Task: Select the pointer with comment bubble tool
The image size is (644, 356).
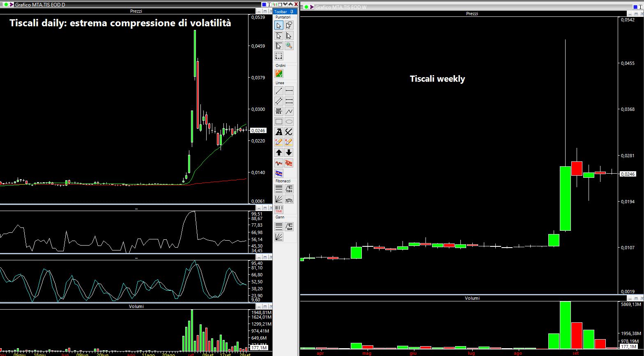Action: click(289, 25)
